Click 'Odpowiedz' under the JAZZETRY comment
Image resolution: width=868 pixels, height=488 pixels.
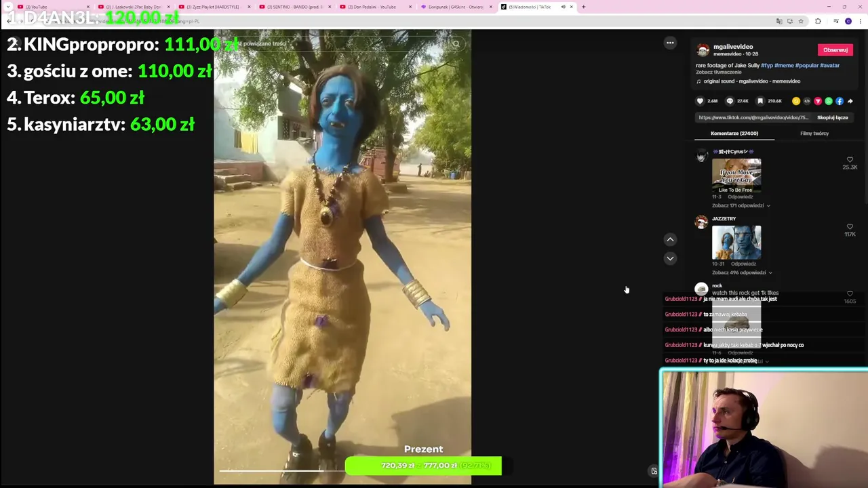coord(743,264)
